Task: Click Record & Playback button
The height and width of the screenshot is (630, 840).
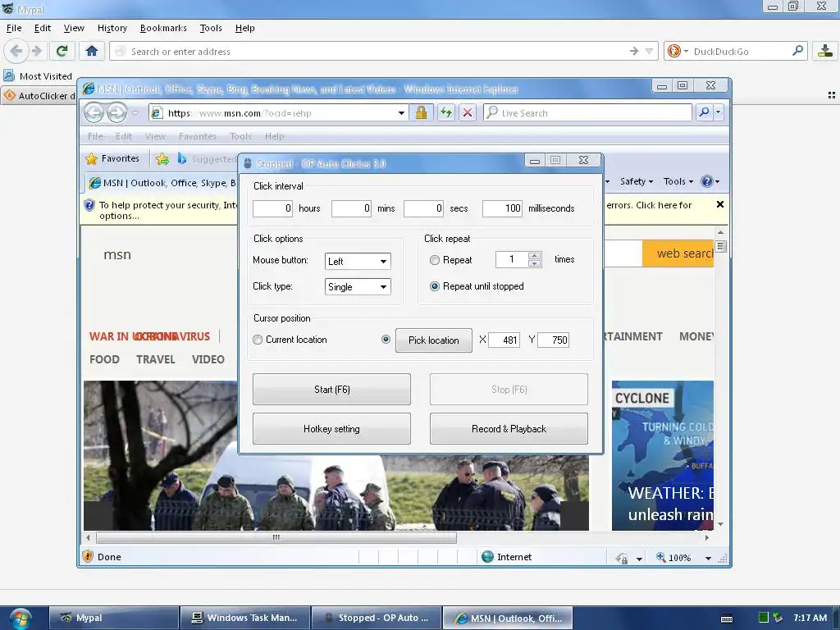Action: (x=509, y=428)
